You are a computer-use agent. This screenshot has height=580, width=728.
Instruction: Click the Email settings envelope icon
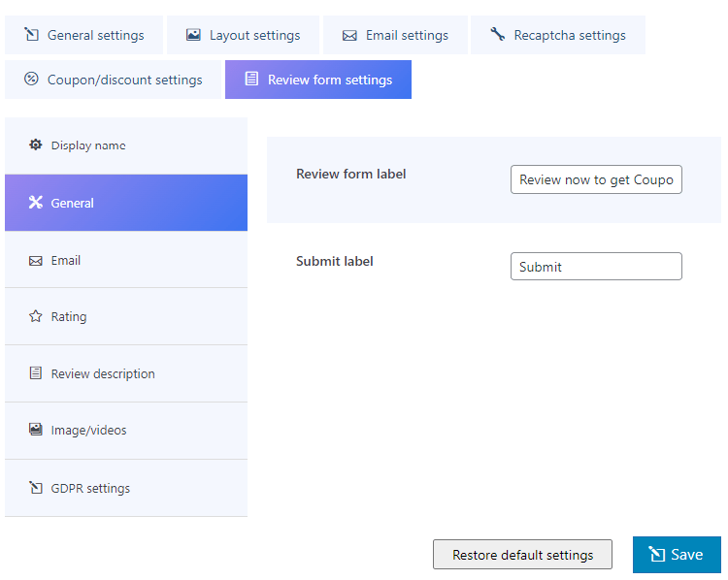(349, 36)
